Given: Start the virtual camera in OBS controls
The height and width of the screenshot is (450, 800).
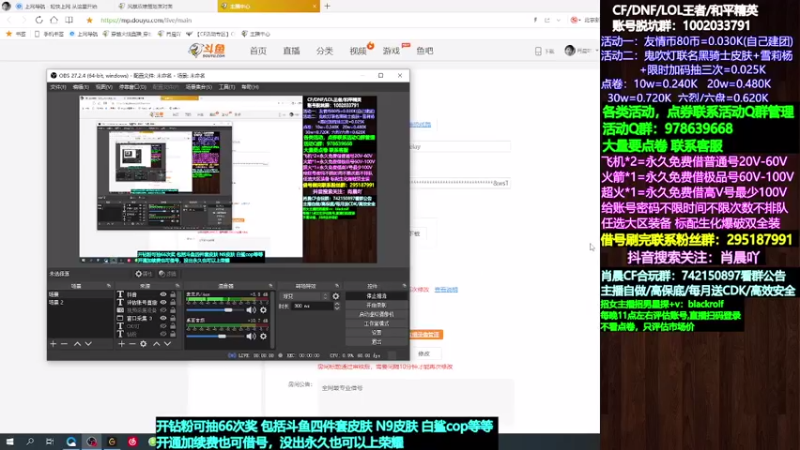Looking at the screenshot, I should point(377,314).
